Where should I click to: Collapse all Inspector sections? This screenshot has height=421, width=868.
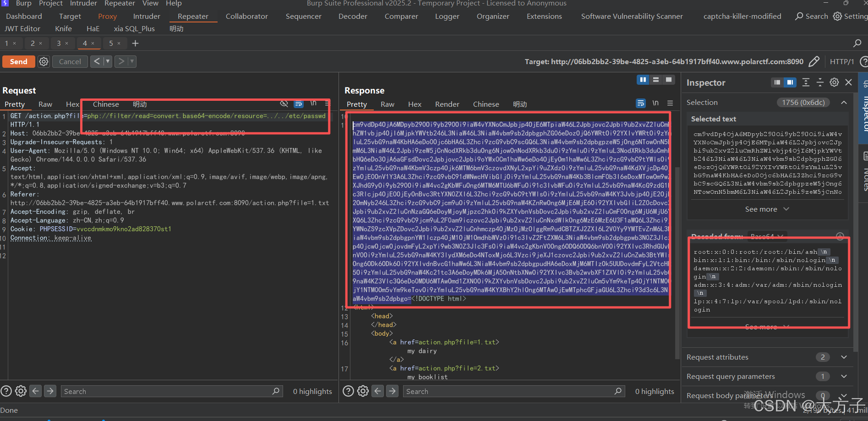820,82
